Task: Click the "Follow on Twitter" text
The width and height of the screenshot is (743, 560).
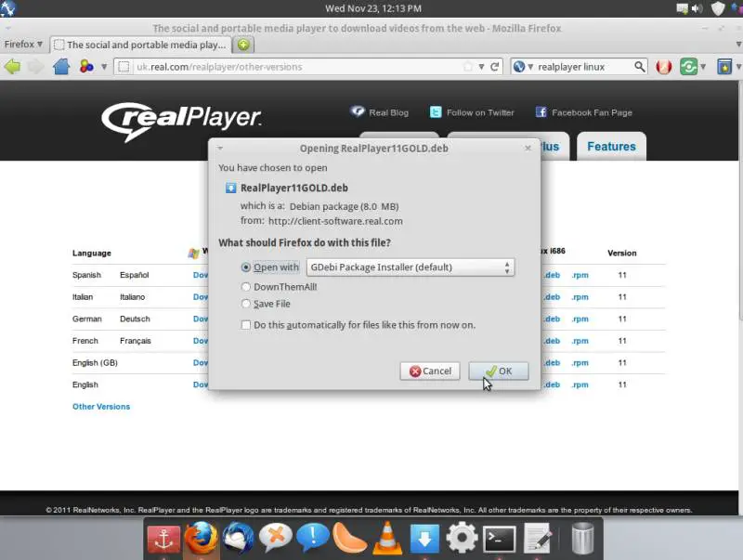Action: click(x=480, y=112)
